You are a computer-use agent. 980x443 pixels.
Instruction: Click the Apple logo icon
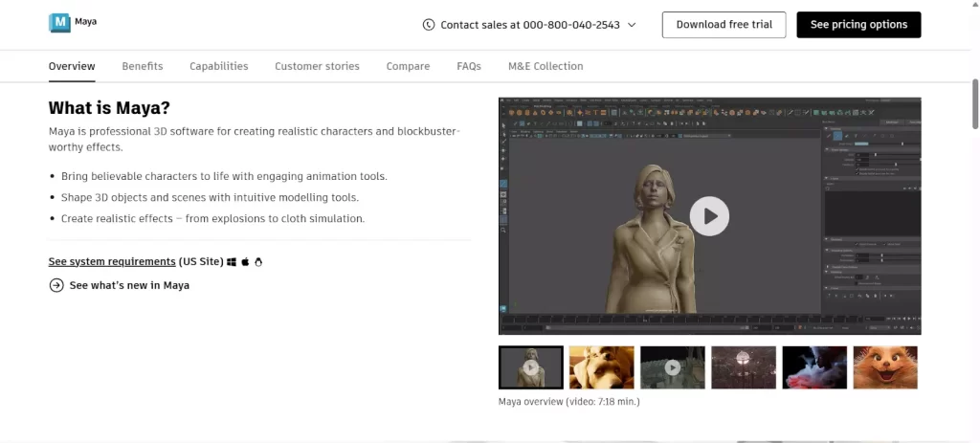(245, 262)
